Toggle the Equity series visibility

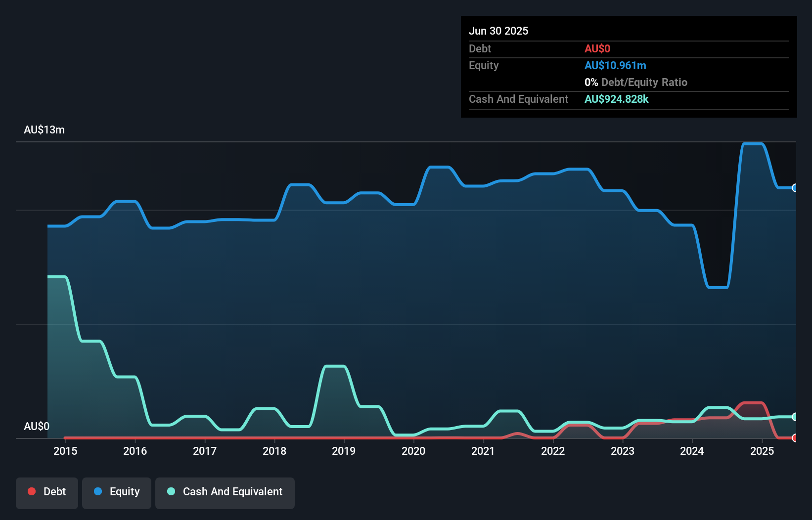(x=116, y=492)
